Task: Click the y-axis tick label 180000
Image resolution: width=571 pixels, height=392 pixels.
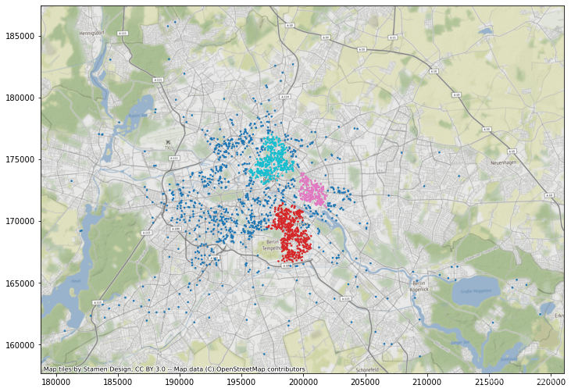Action: pyautogui.click(x=20, y=98)
